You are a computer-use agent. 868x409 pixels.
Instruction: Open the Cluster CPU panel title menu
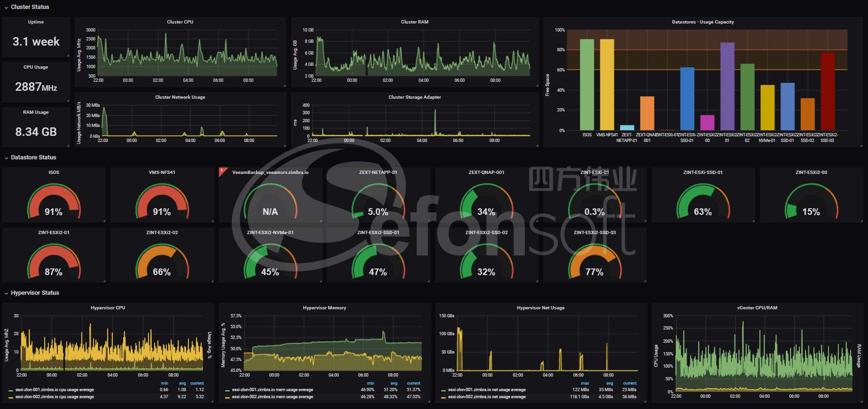click(180, 22)
